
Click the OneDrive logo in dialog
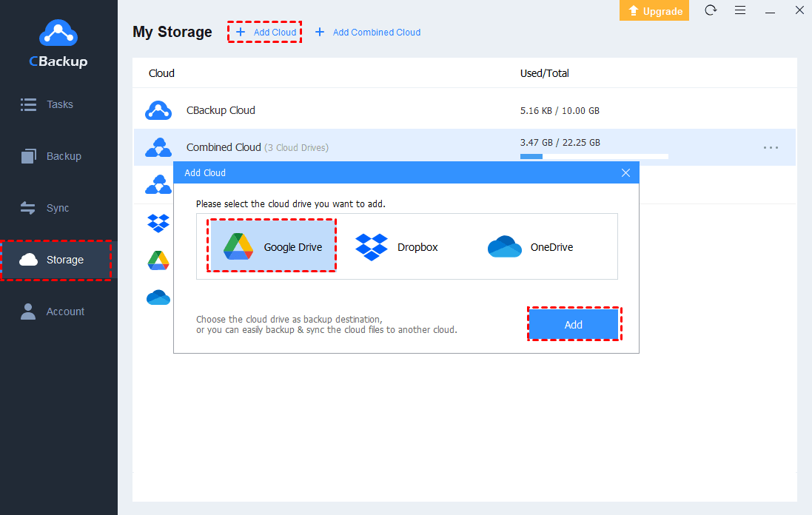pyautogui.click(x=504, y=247)
